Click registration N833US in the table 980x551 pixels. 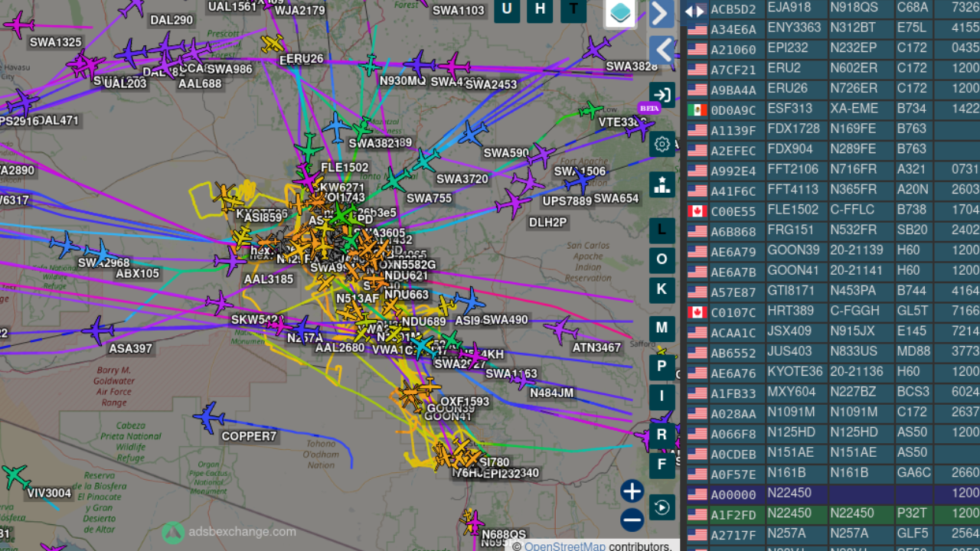pos(854,352)
